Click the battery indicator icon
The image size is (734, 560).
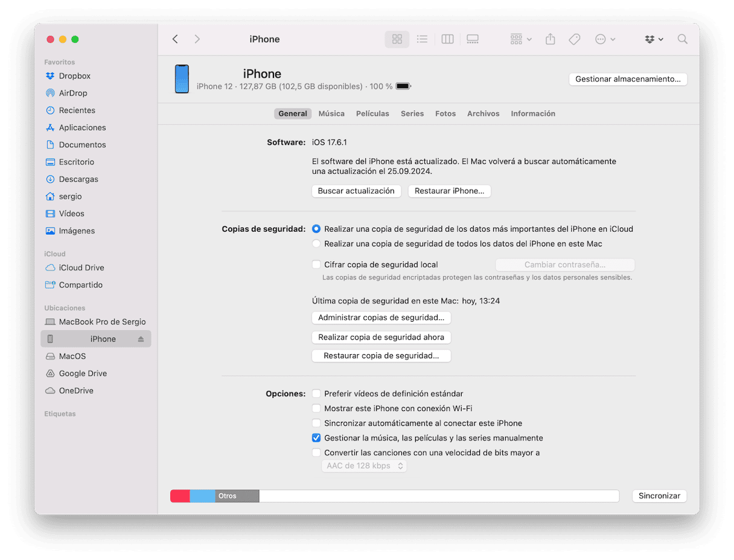click(x=403, y=86)
